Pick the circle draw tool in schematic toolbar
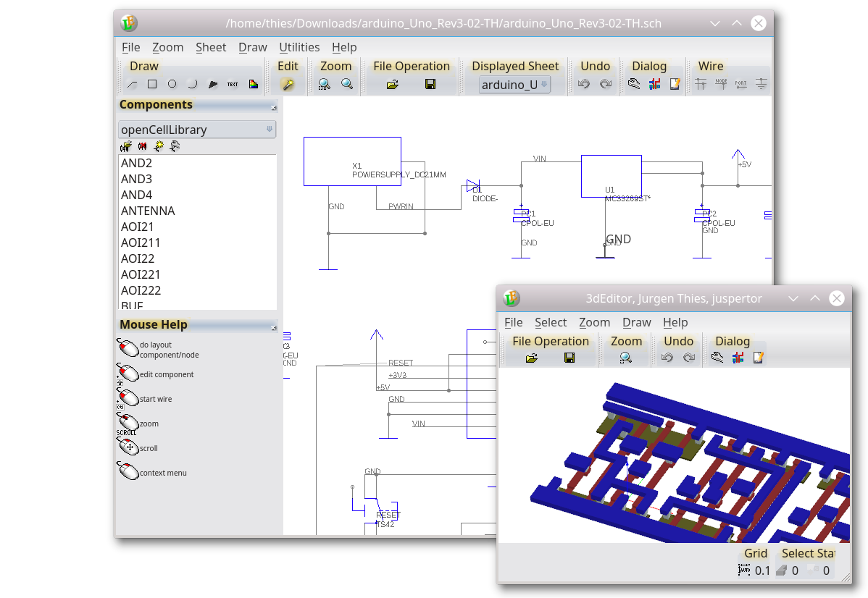Screen dimensions: 868x598 coord(172,84)
